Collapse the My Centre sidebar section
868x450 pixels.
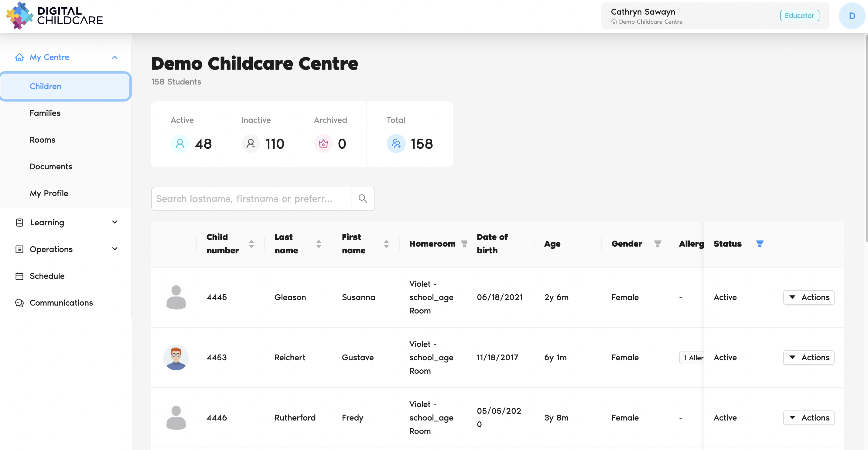coord(114,57)
